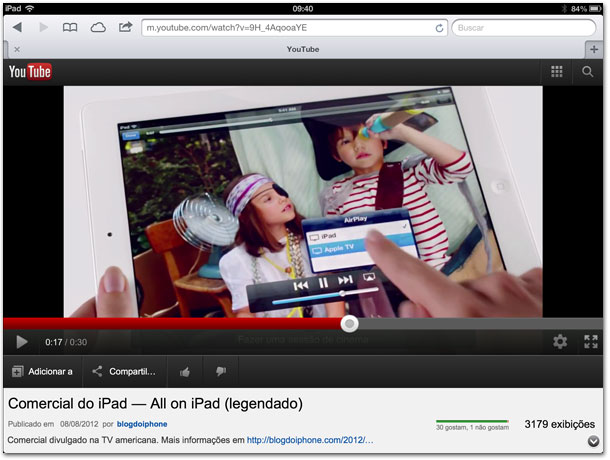Select the YouTube tab title
Image resolution: width=610 pixels, height=460 pixels.
point(303,49)
